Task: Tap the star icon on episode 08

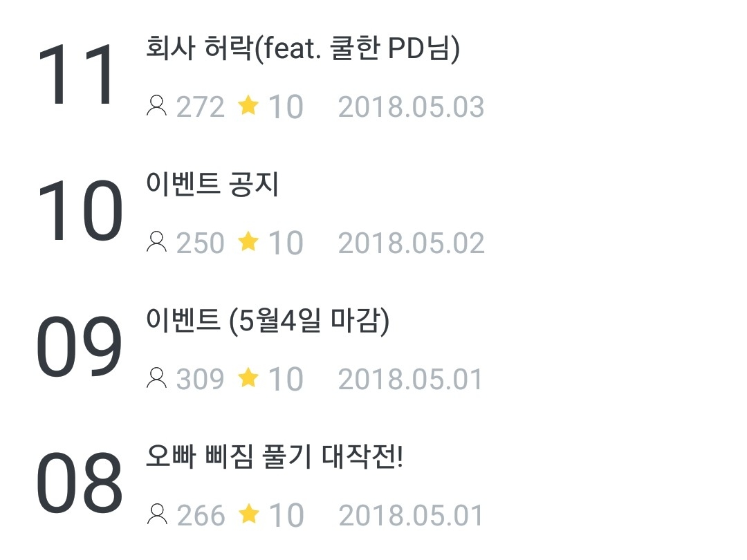Action: 248,514
